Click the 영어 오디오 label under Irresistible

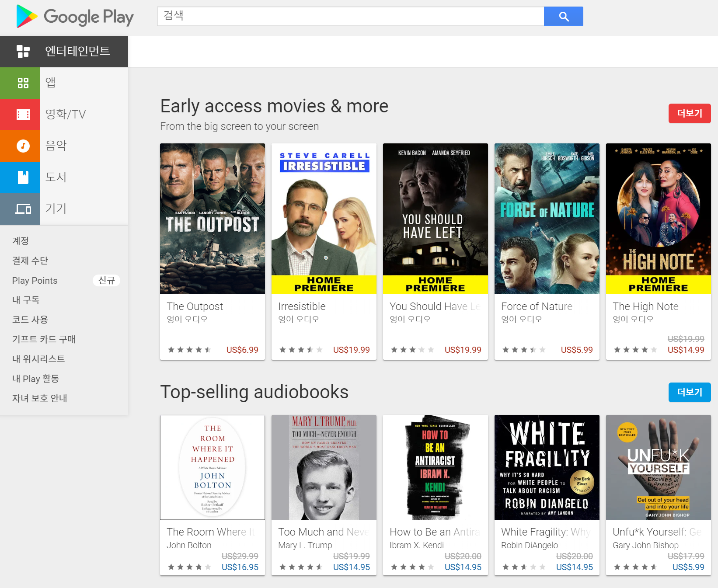click(x=299, y=319)
